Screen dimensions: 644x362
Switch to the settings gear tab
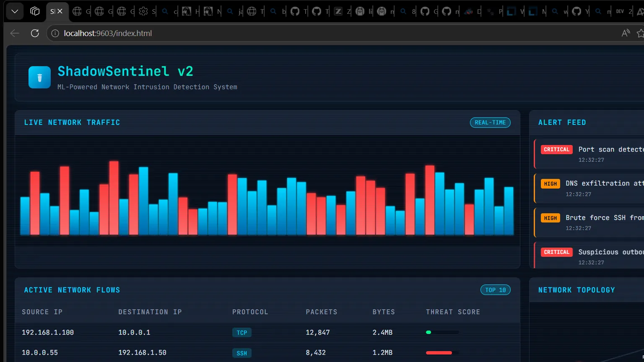tap(147, 12)
